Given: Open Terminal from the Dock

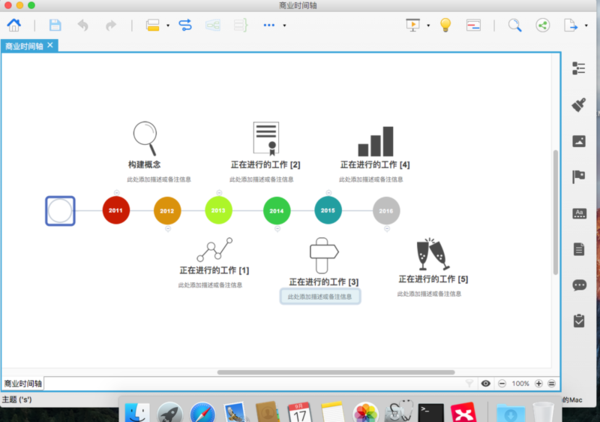Looking at the screenshot, I should (431, 413).
